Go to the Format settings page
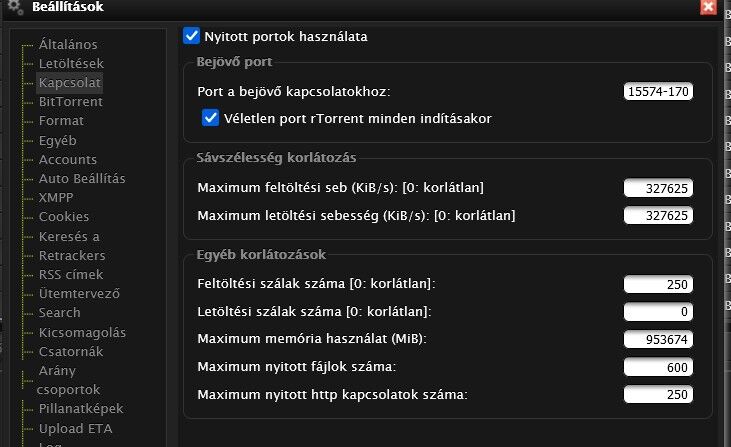Image resolution: width=731 pixels, height=447 pixels. coord(61,121)
